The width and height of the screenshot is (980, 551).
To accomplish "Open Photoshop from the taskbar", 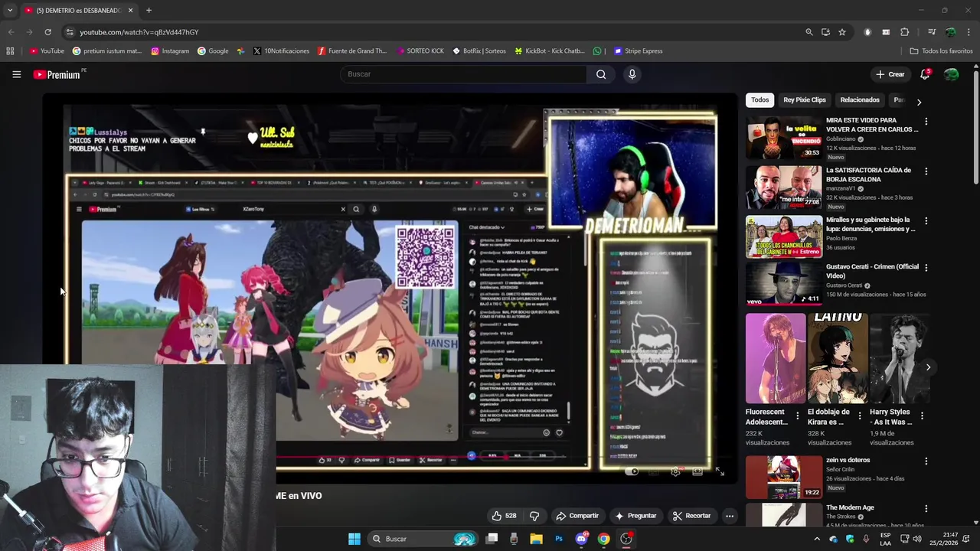I will tap(559, 539).
